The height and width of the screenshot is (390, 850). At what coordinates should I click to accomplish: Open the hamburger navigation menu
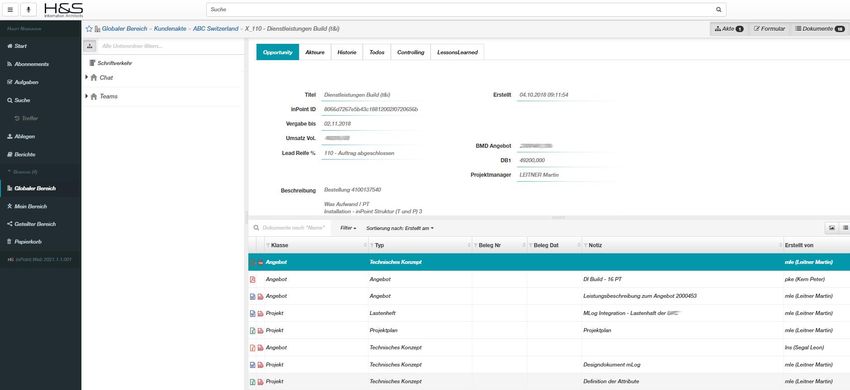tap(10, 9)
